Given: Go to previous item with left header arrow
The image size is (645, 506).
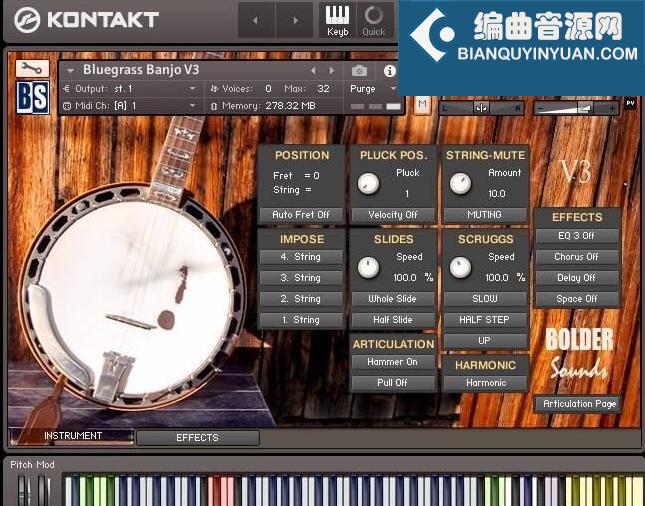Looking at the screenshot, I should point(256,20).
